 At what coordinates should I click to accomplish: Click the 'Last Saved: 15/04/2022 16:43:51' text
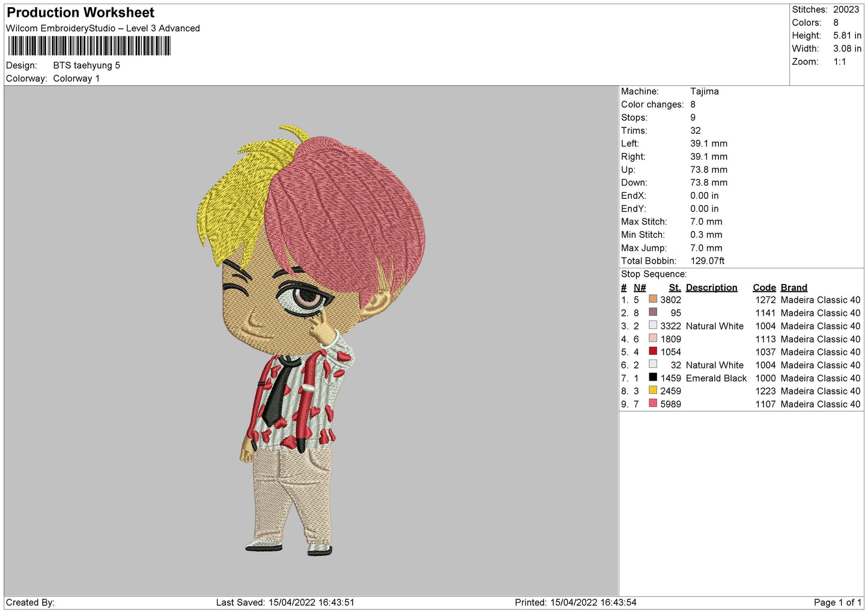[285, 603]
